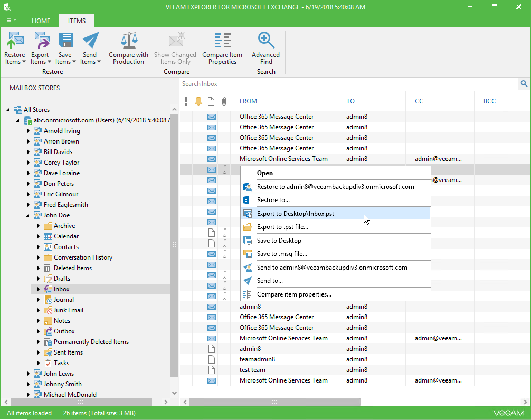Open Advanced Find magnifier icon
The width and height of the screenshot is (531, 420).
tap(266, 40)
